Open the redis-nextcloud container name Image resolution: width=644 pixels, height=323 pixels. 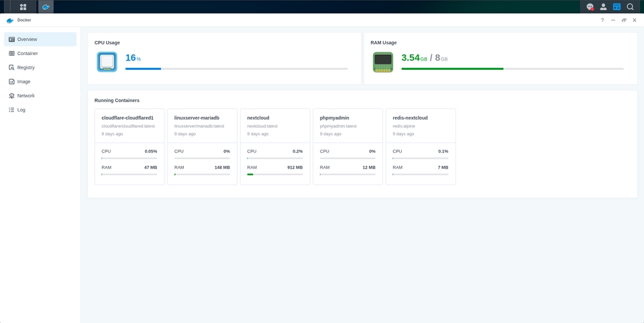click(410, 118)
